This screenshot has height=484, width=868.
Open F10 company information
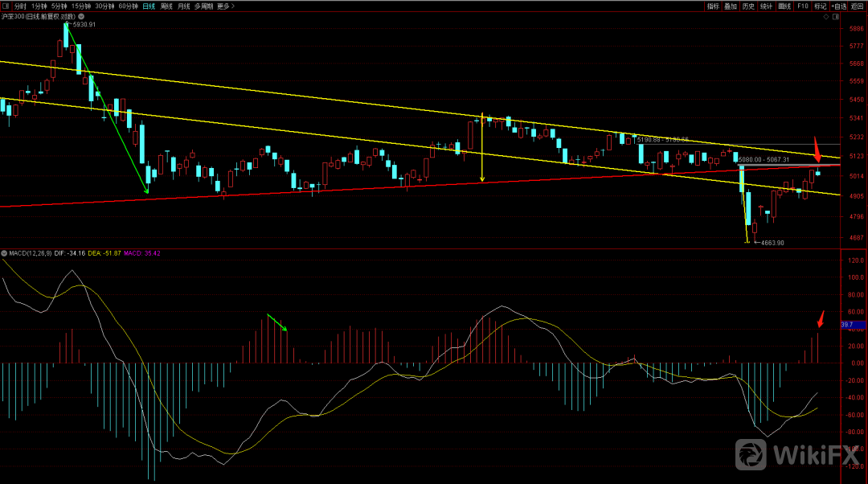click(802, 6)
